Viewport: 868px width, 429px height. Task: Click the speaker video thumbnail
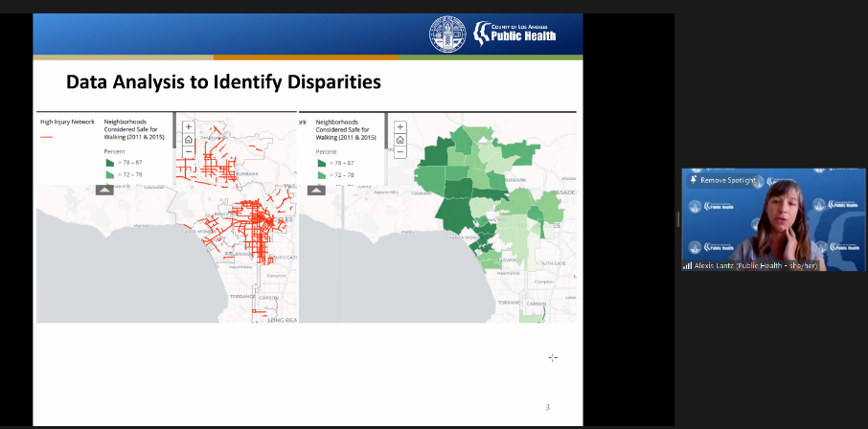pyautogui.click(x=774, y=218)
